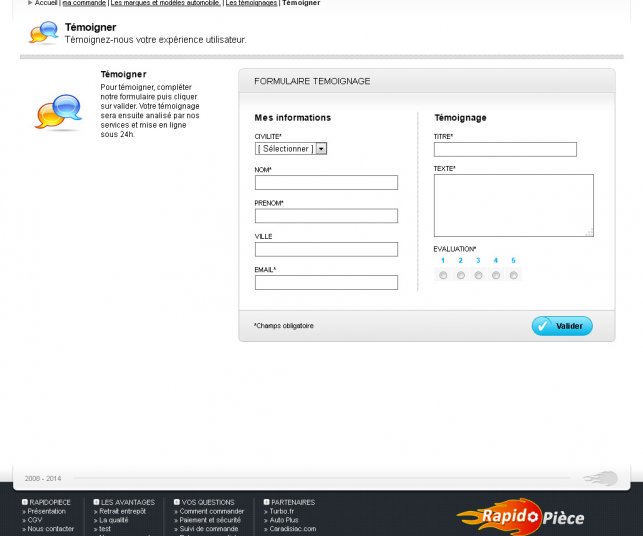Image resolution: width=643 pixels, height=536 pixels.
Task: Open ma commande breadcrumb link
Action: pos(84,3)
